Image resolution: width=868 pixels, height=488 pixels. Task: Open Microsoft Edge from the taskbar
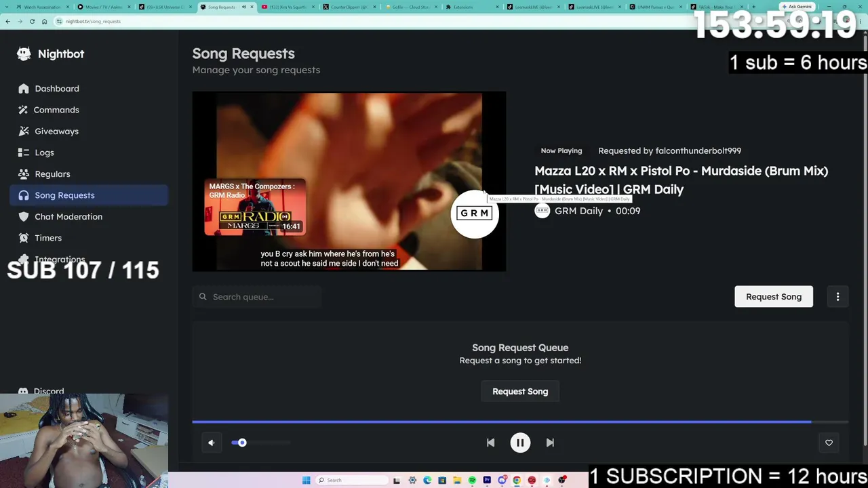point(427,481)
